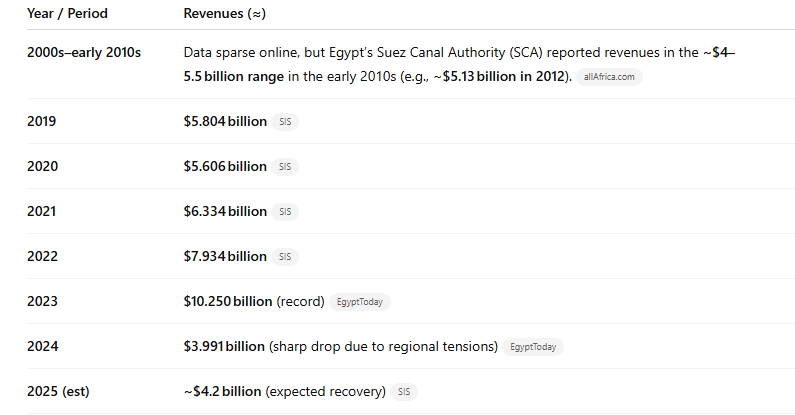
Task: Click the '$5.804 billion' revenue value
Action: click(x=225, y=122)
